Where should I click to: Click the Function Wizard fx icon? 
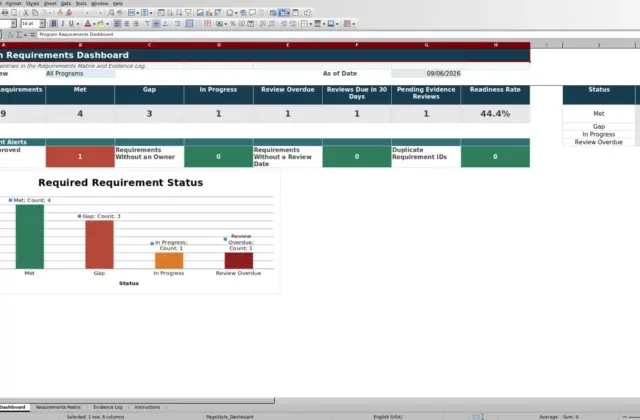(11, 35)
